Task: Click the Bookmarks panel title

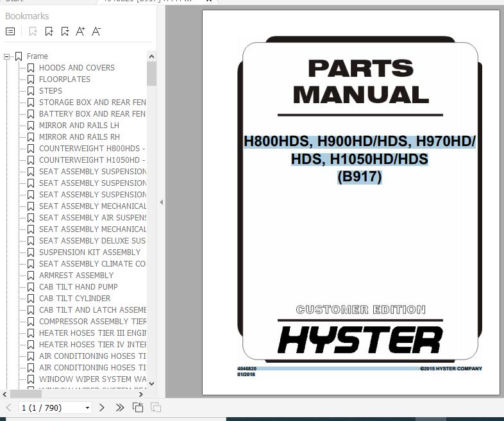Action: coord(27,16)
